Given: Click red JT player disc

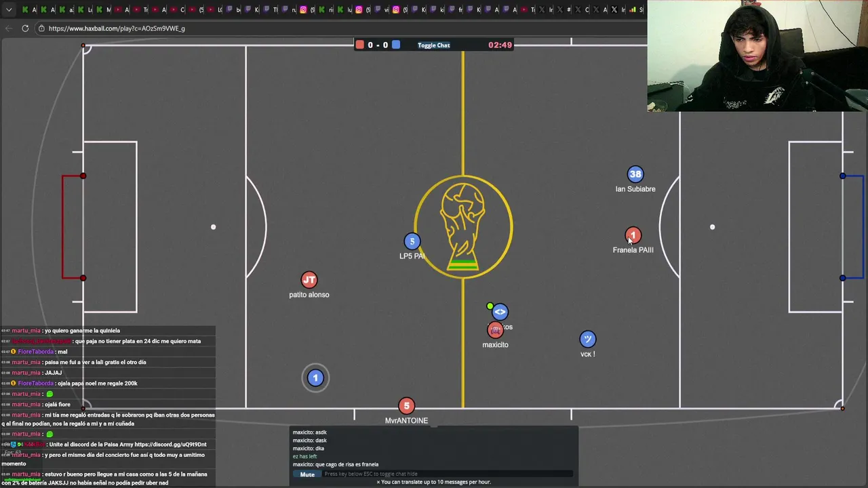Looking at the screenshot, I should 309,279.
